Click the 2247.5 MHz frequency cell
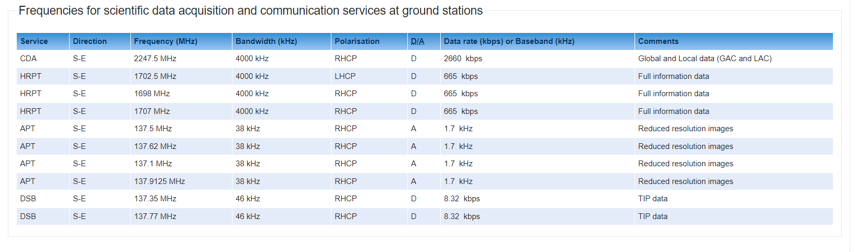The height and width of the screenshot is (252, 868). point(155,59)
